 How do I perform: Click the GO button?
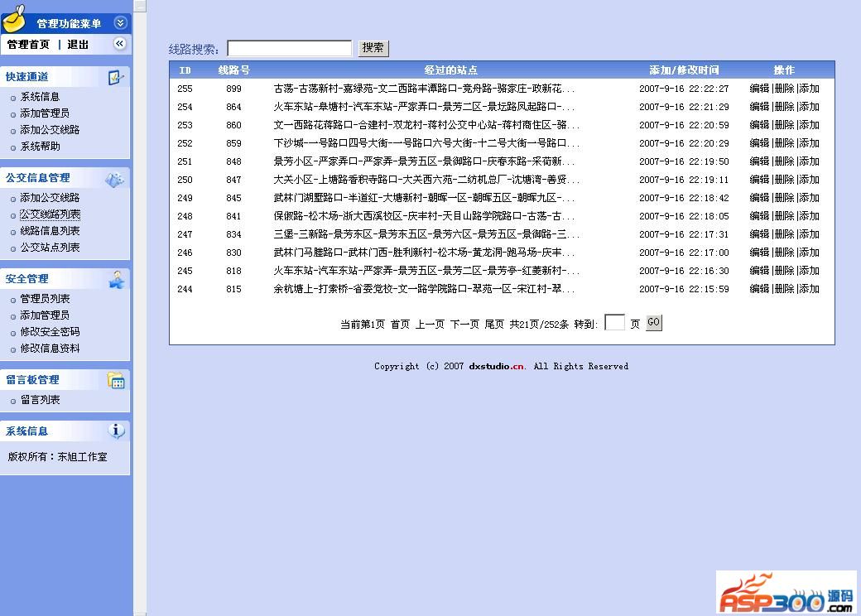(653, 322)
